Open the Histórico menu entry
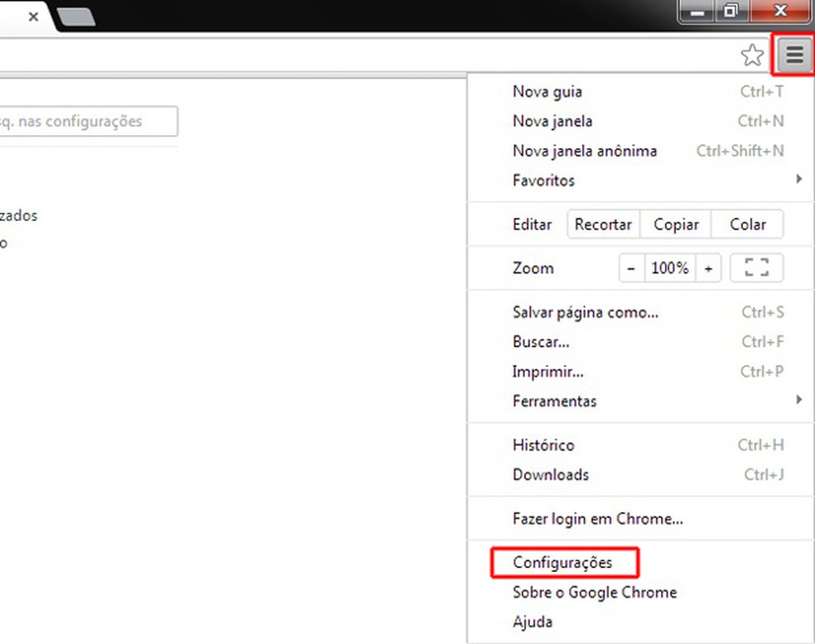 (543, 445)
